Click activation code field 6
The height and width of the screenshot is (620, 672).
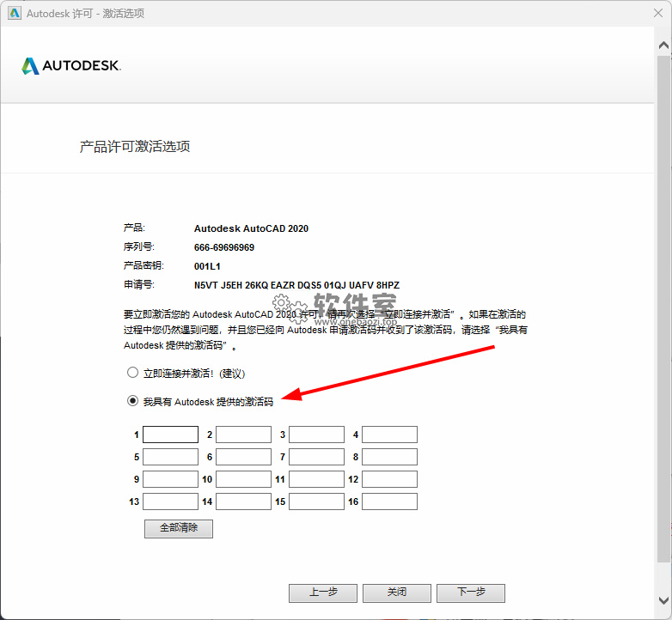coord(243,457)
